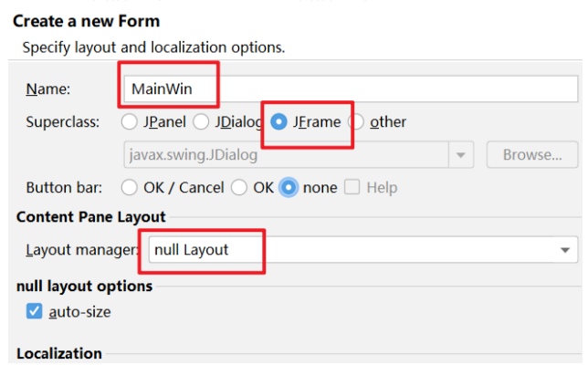
Task: Select the JPanel superclass radio button
Action: (129, 121)
